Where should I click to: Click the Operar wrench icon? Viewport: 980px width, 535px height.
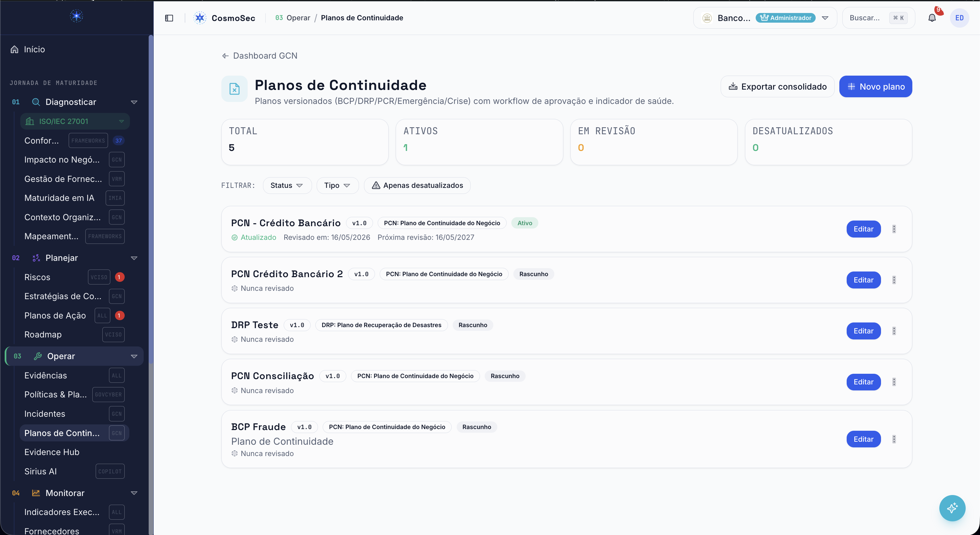pyautogui.click(x=38, y=356)
